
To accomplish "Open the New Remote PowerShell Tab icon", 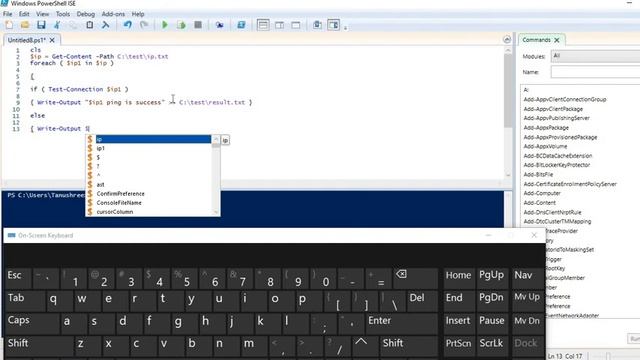I will (x=219, y=25).
